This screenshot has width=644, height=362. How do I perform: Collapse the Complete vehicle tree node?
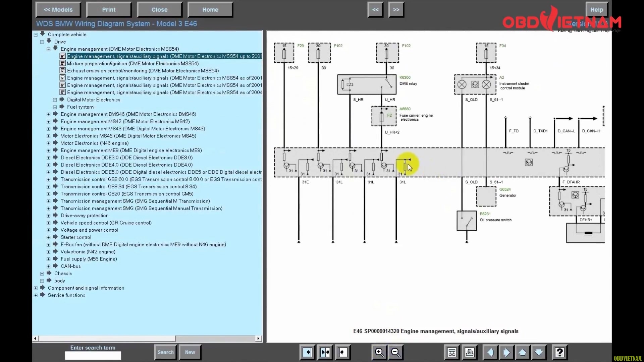pyautogui.click(x=36, y=35)
